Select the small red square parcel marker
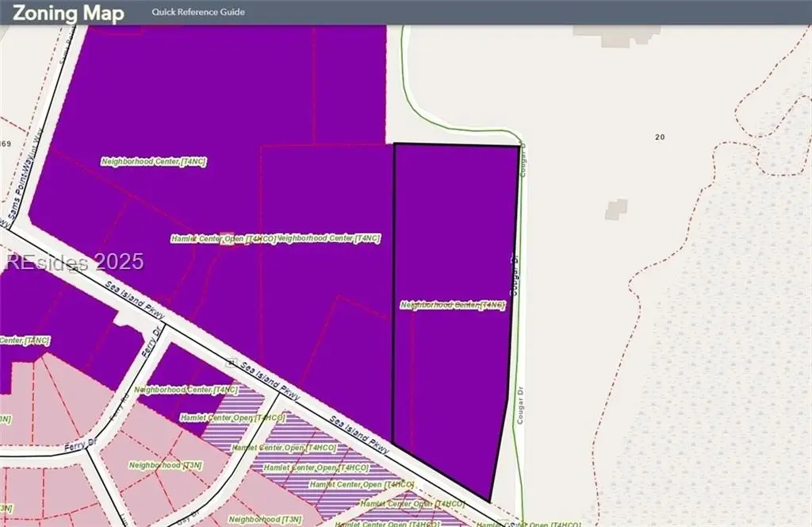The height and width of the screenshot is (527, 812). point(227,239)
